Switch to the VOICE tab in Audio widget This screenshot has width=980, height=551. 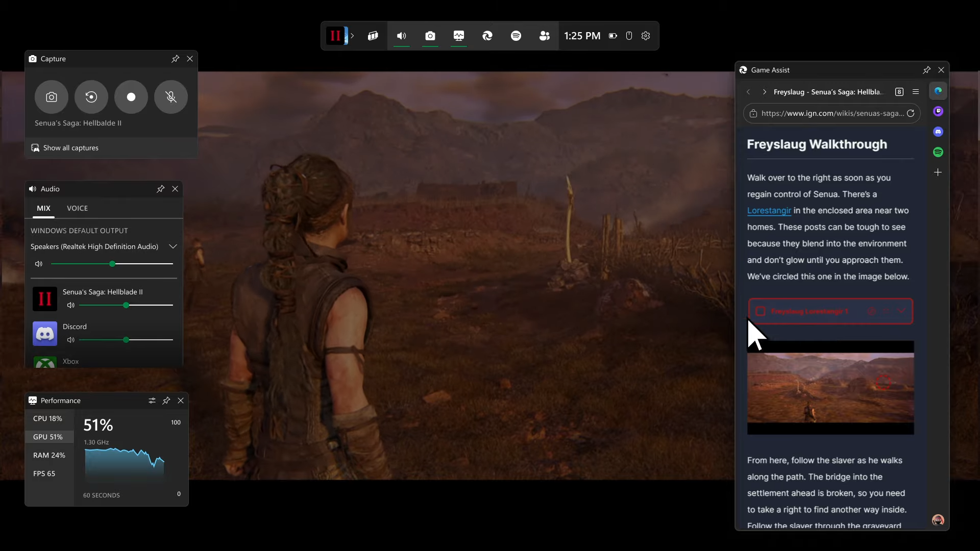[x=77, y=208]
